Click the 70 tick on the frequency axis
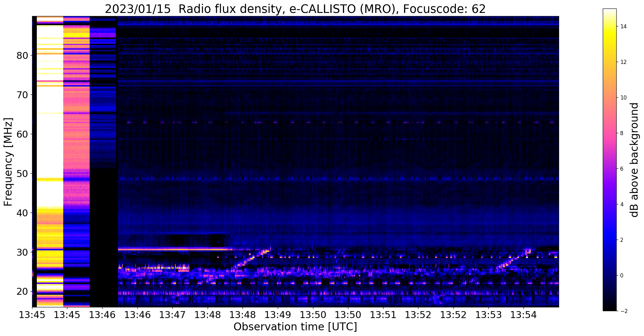The width and height of the screenshot is (644, 336). pyautogui.click(x=22, y=95)
